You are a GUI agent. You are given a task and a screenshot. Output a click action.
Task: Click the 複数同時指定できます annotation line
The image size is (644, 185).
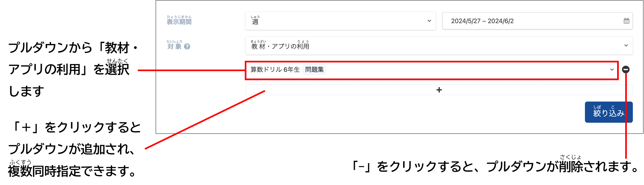(72, 171)
